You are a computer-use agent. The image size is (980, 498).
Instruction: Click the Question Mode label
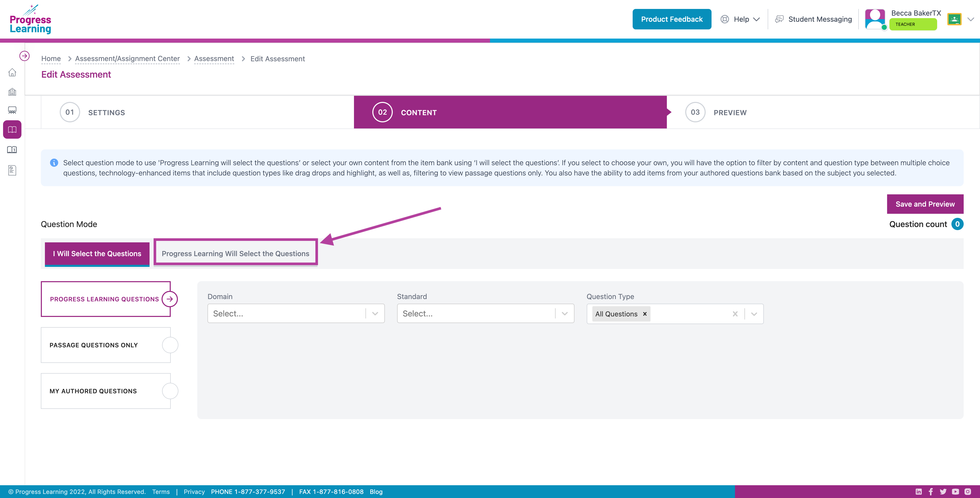click(x=69, y=224)
